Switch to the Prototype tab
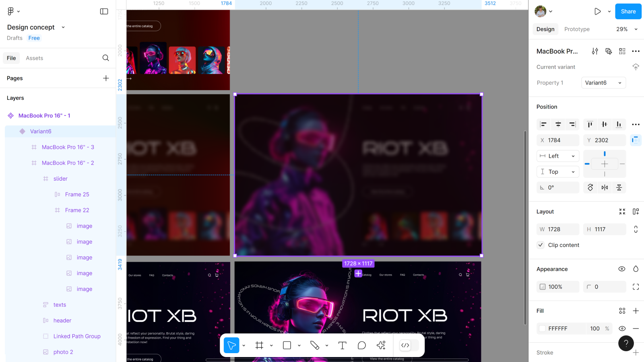This screenshot has width=644, height=362. [577, 29]
